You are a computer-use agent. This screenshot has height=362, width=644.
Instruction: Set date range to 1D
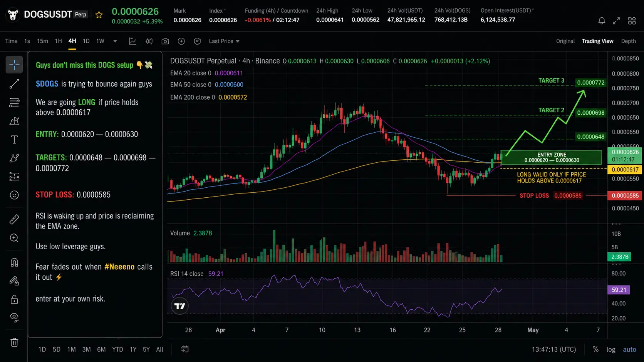pos(42,349)
